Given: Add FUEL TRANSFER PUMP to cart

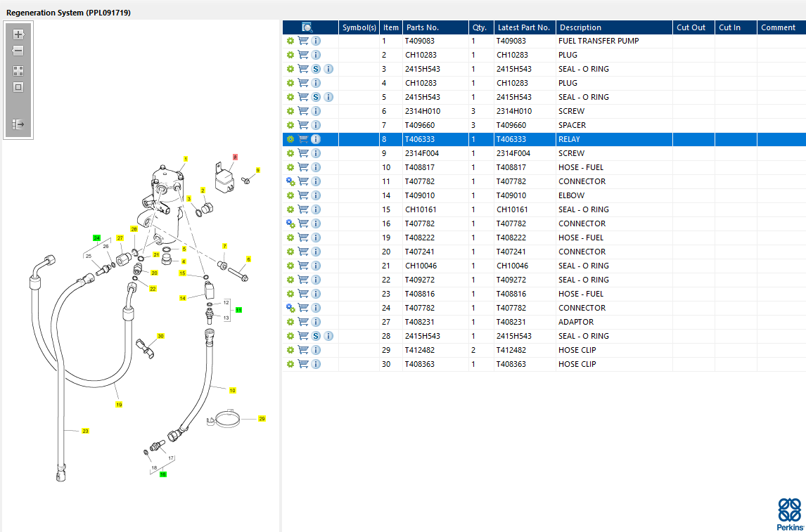Looking at the screenshot, I should tap(303, 41).
